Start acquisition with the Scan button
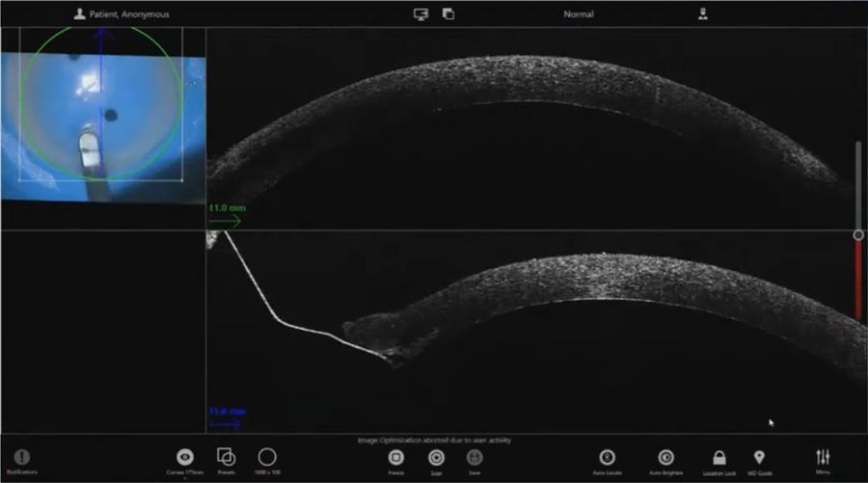Viewport: 868px width, 483px height. pos(436,458)
